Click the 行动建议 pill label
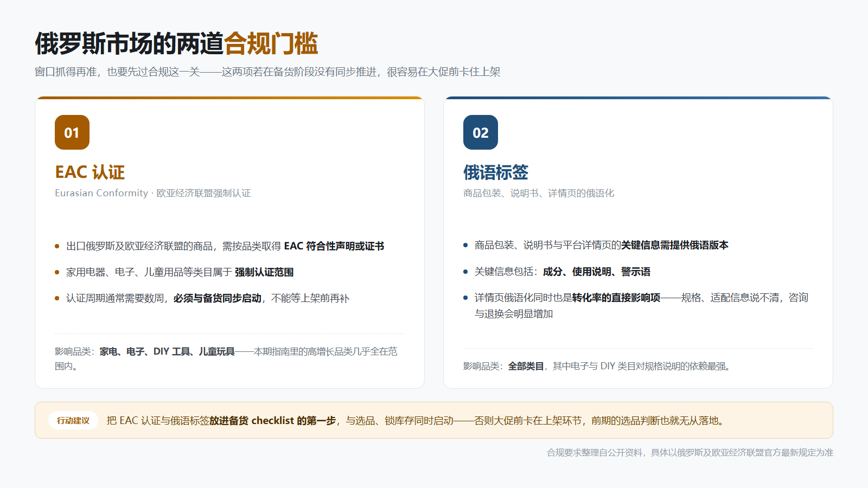Viewport: 868px width, 488px height. click(x=73, y=420)
